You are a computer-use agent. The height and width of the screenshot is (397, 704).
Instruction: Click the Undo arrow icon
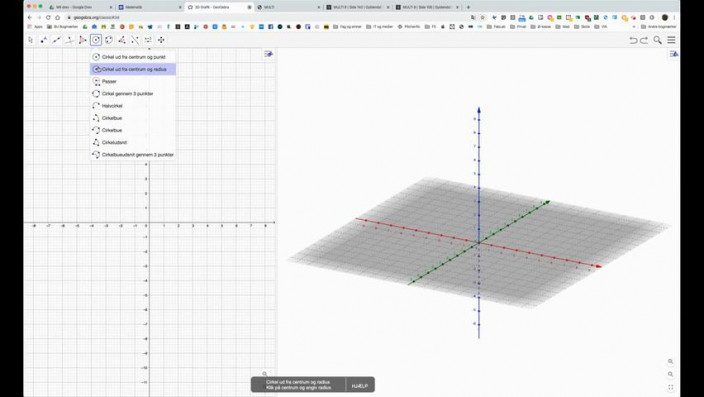pyautogui.click(x=633, y=40)
